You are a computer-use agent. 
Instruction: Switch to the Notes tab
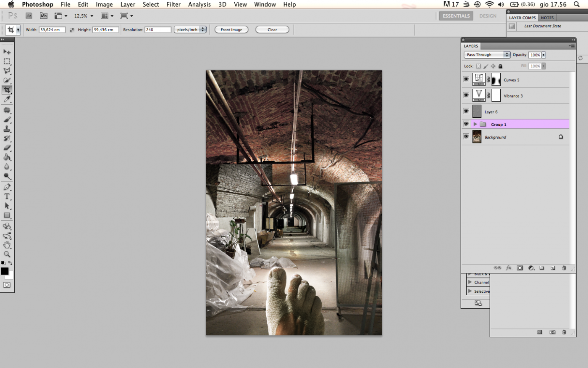click(547, 18)
